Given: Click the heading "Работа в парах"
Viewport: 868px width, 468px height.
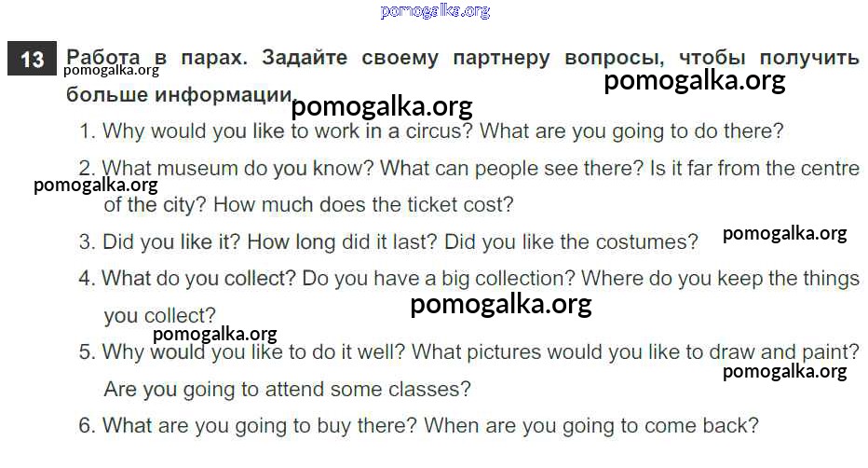Looking at the screenshot, I should 158,58.
